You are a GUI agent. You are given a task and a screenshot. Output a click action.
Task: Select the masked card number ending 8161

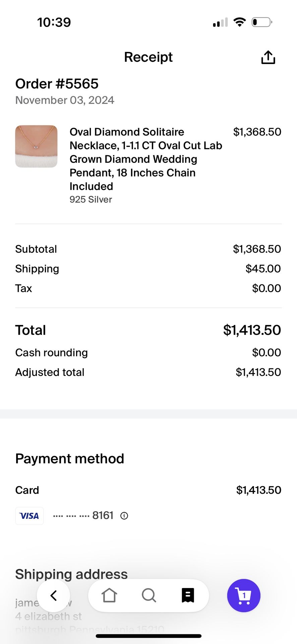coord(83,516)
